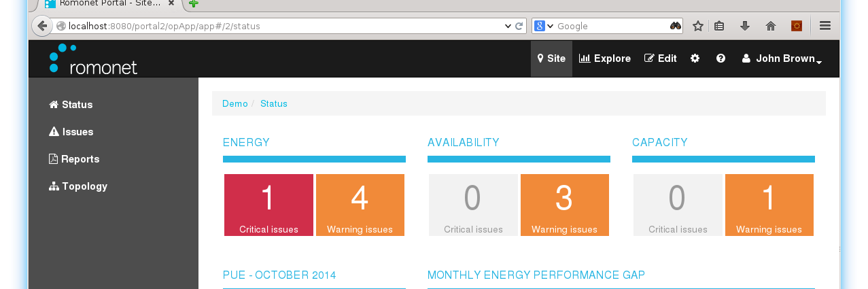Select the Romonet Portal browser tab

tap(110, 3)
